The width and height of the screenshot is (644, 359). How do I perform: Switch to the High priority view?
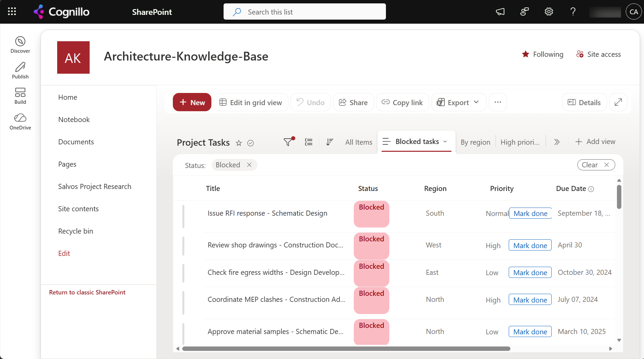(520, 142)
